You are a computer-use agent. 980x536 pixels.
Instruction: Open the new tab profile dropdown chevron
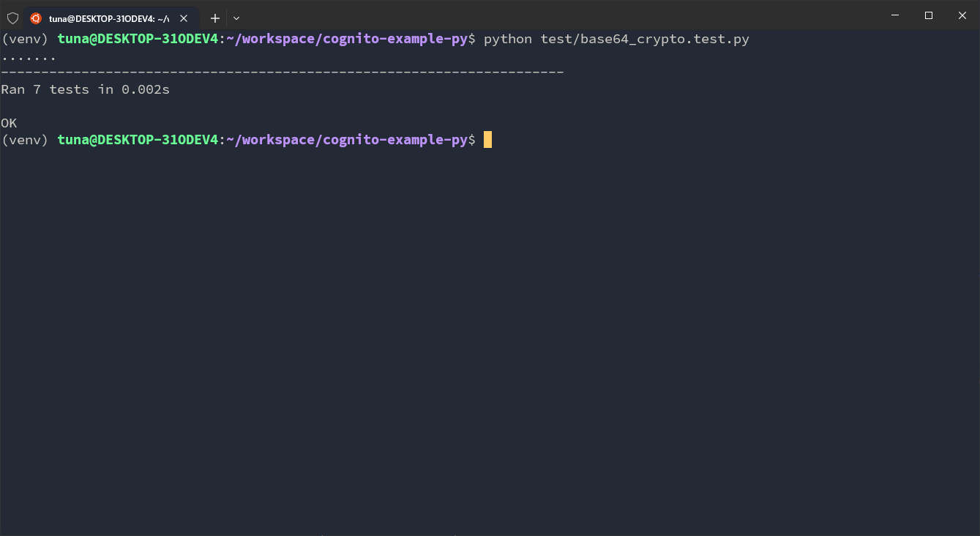[x=236, y=18]
